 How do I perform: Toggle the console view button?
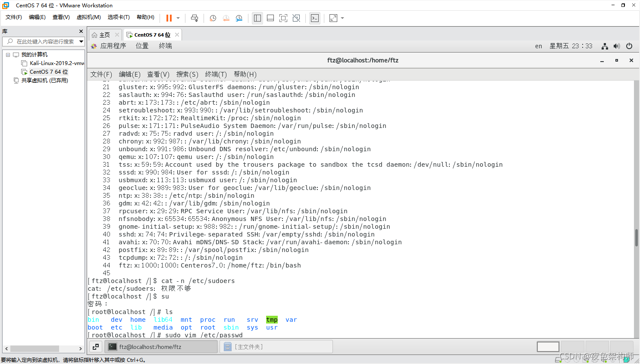315,18
